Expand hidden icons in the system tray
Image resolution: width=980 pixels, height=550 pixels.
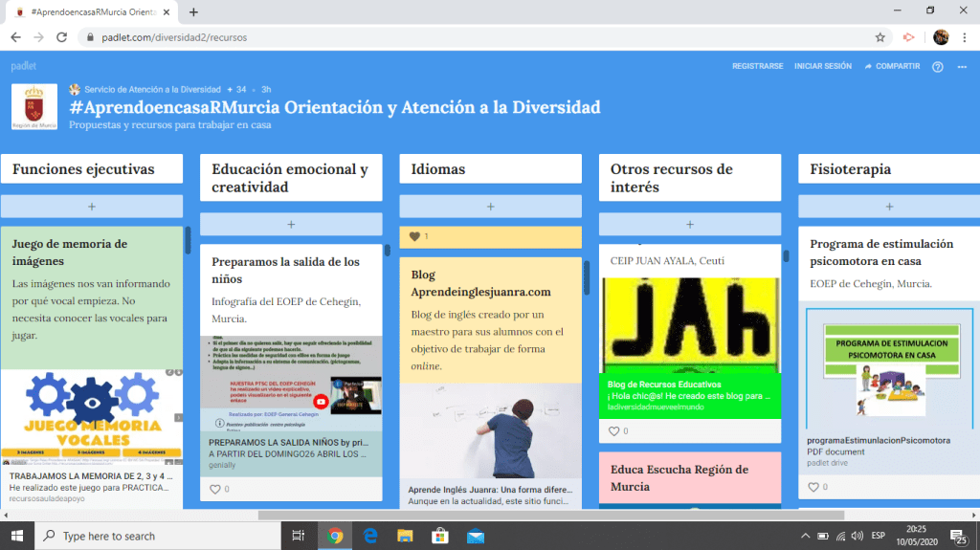click(x=803, y=537)
